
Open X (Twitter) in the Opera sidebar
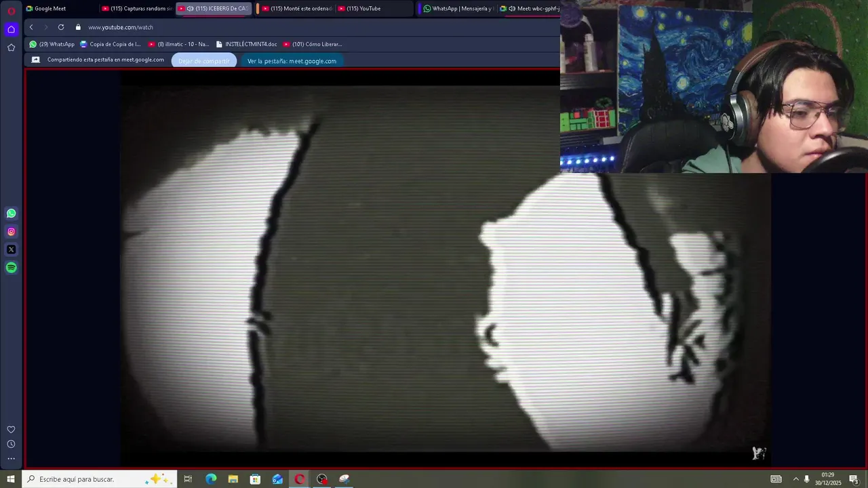(x=11, y=249)
